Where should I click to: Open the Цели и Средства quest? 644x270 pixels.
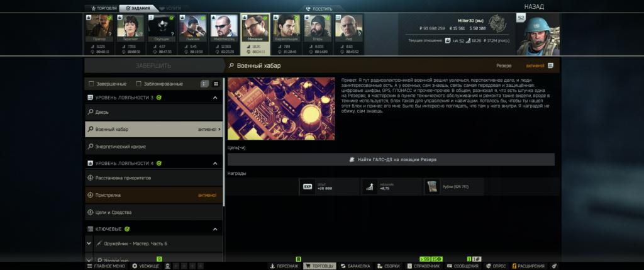[153, 213]
